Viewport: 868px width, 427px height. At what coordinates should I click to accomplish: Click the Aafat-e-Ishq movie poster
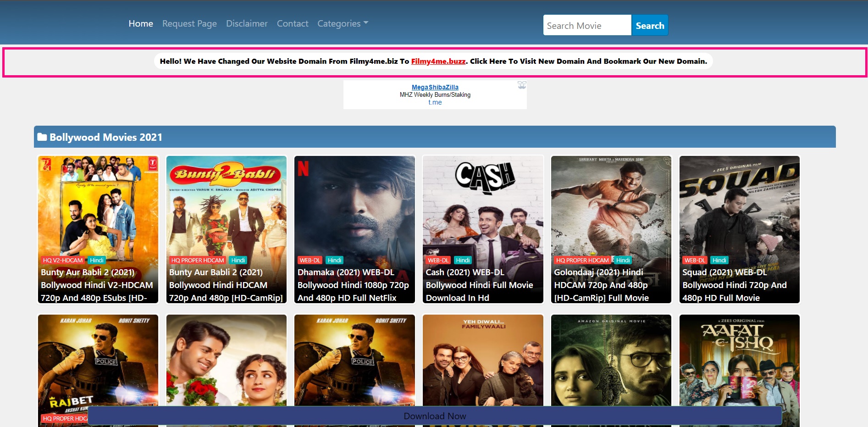pyautogui.click(x=739, y=362)
